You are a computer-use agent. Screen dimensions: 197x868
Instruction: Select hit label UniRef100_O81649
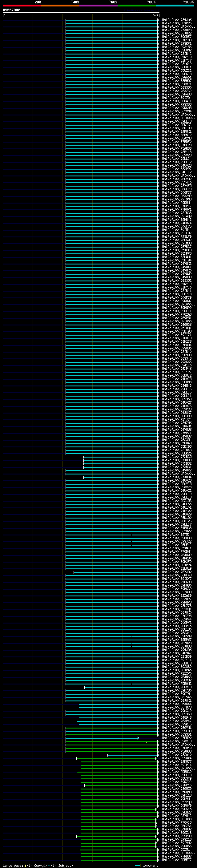point(177,64)
